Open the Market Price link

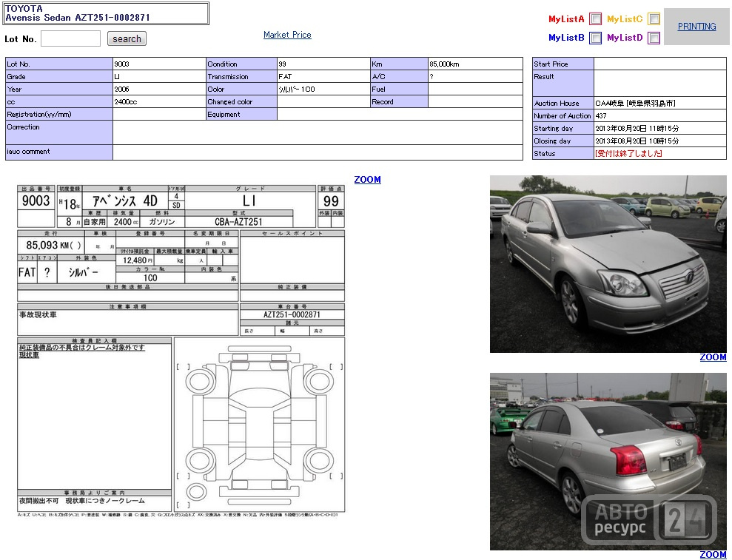click(x=287, y=35)
